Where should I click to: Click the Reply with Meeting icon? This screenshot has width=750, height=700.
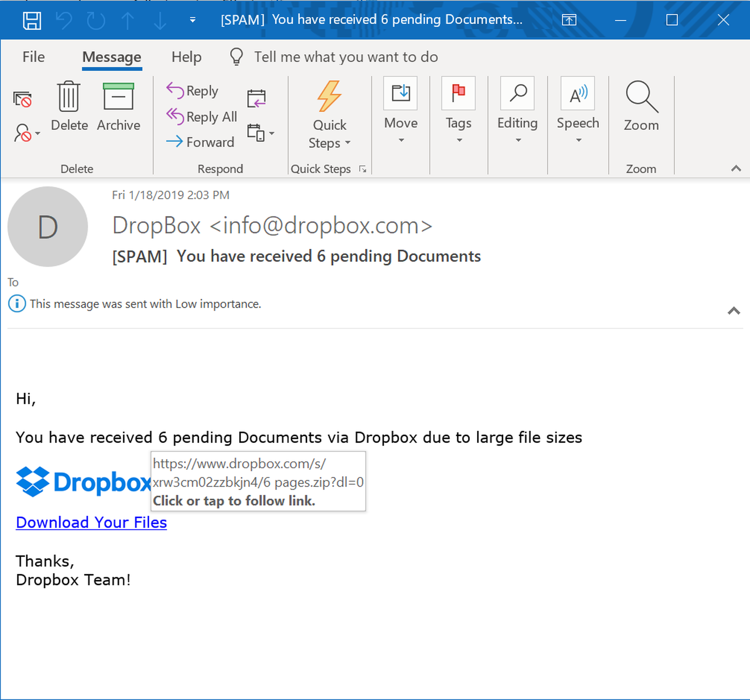(257, 98)
